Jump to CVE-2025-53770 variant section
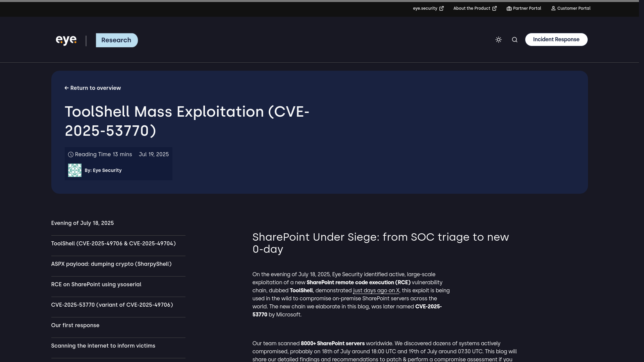The image size is (644, 362). point(112,305)
